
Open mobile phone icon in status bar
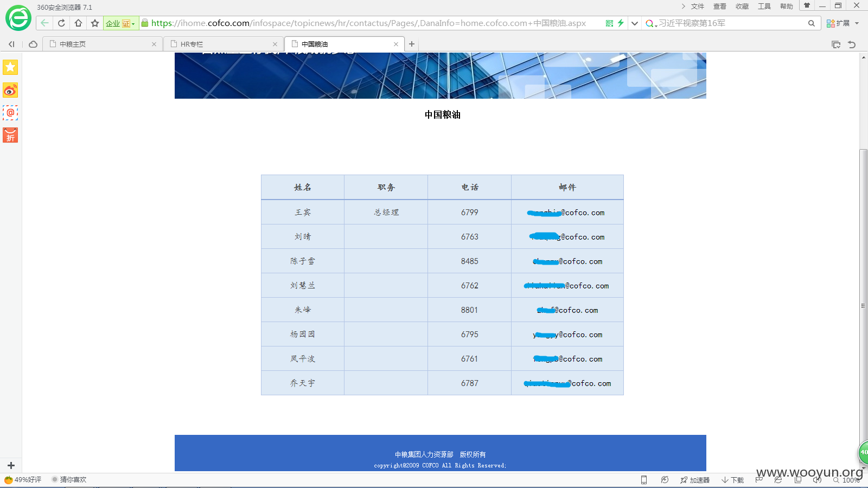click(x=644, y=480)
